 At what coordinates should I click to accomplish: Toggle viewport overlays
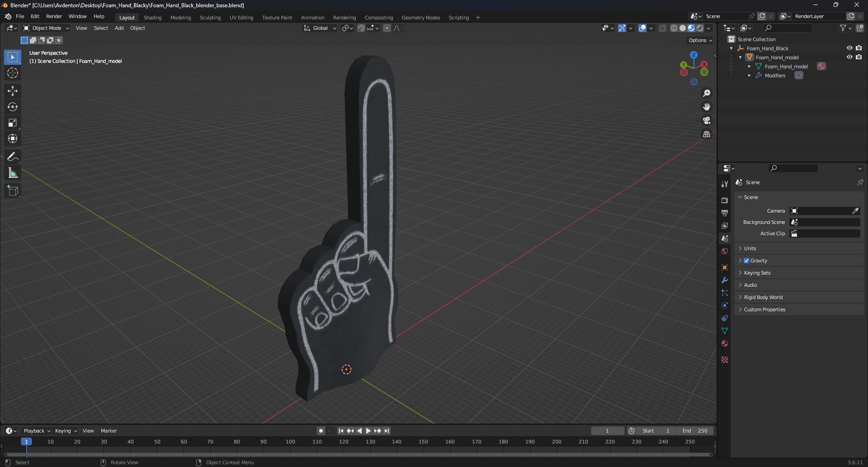click(x=642, y=28)
